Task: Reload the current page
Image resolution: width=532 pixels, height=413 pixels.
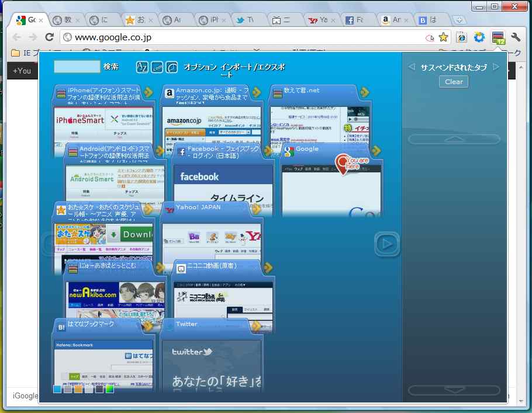Action: click(x=50, y=37)
